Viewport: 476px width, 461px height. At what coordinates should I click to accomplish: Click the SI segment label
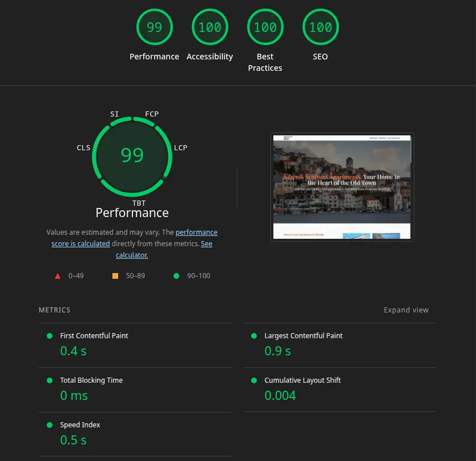(x=115, y=114)
